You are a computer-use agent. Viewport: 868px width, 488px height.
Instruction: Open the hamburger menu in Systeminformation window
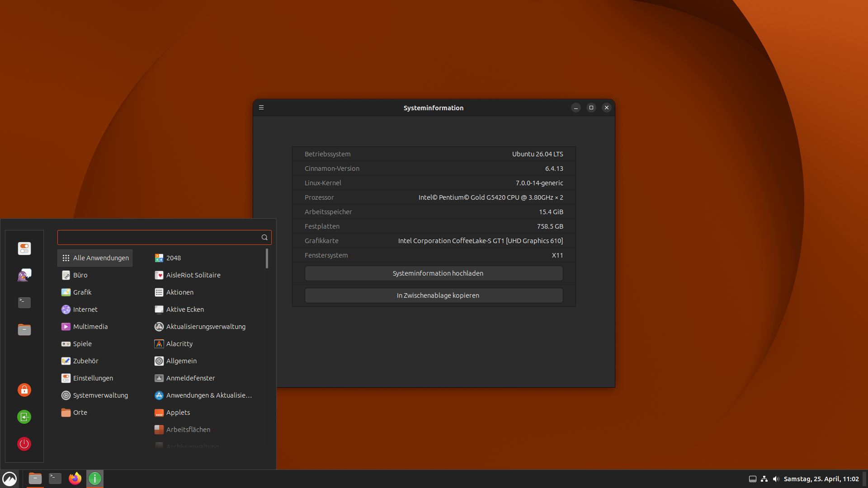click(x=261, y=108)
